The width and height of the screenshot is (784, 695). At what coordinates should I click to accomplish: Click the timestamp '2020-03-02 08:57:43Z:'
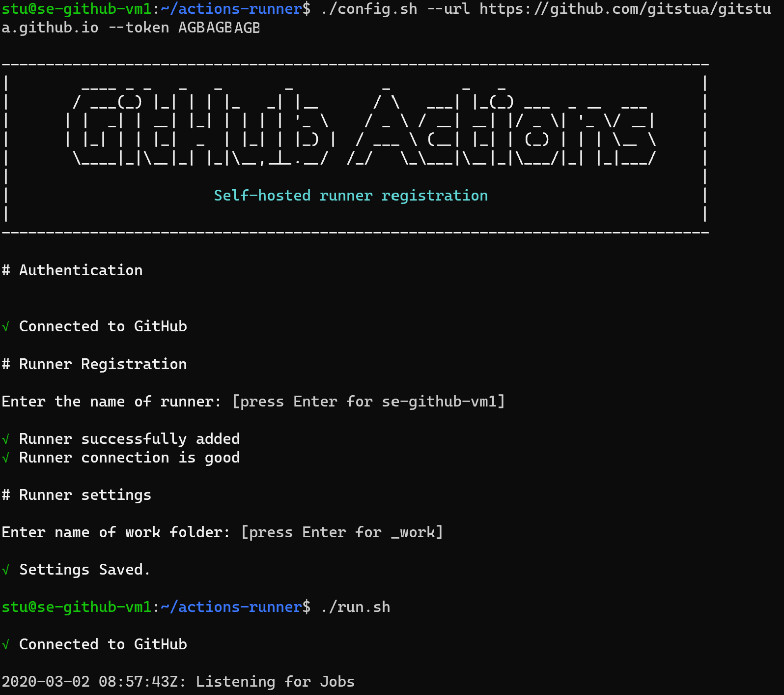94,682
